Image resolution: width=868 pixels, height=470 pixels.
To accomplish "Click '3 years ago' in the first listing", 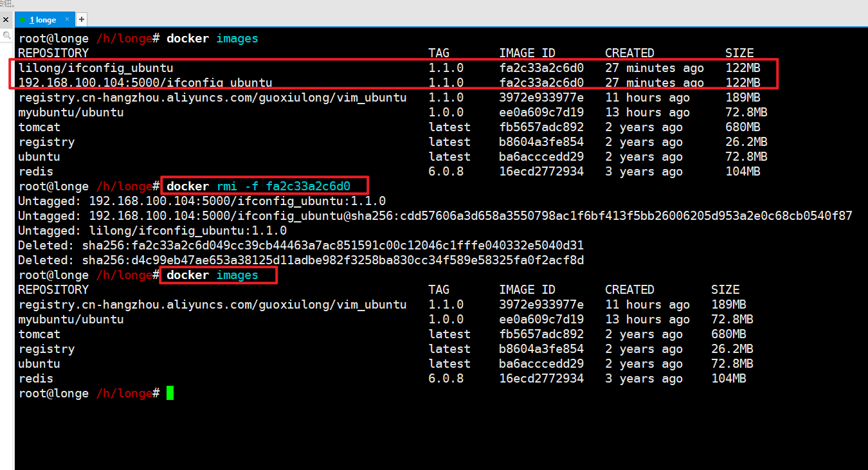I will click(x=644, y=172).
